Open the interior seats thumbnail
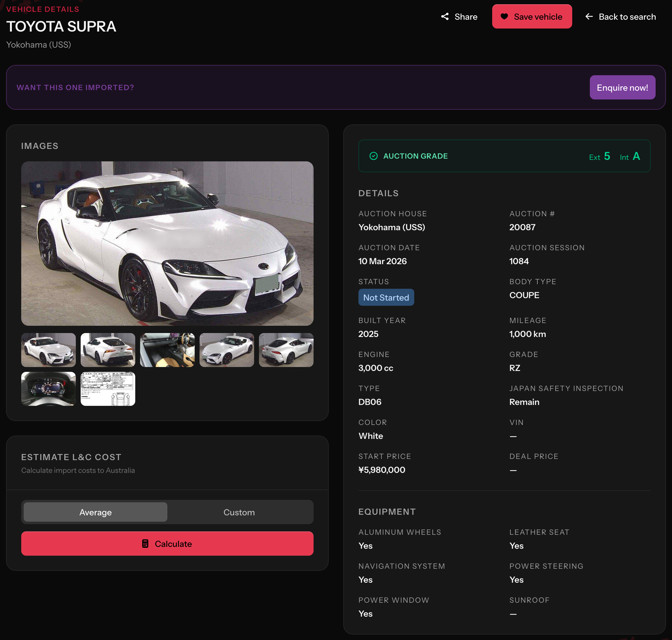This screenshot has width=672, height=640. point(167,350)
